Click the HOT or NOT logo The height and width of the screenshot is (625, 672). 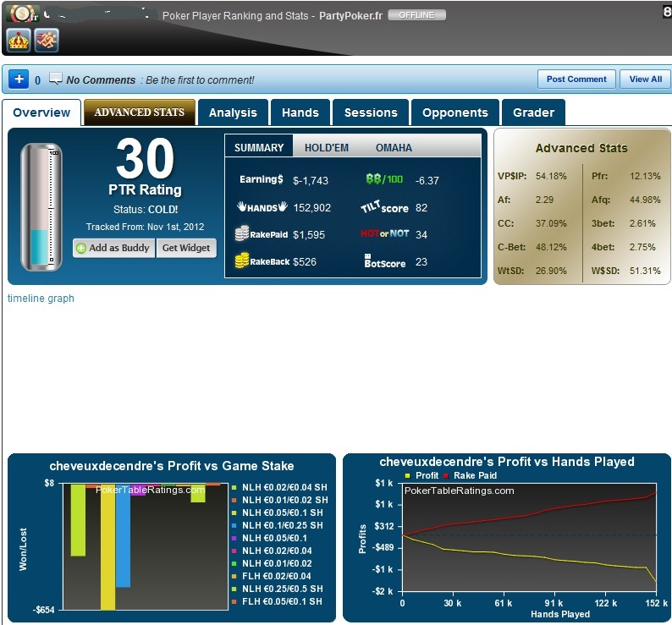point(384,234)
